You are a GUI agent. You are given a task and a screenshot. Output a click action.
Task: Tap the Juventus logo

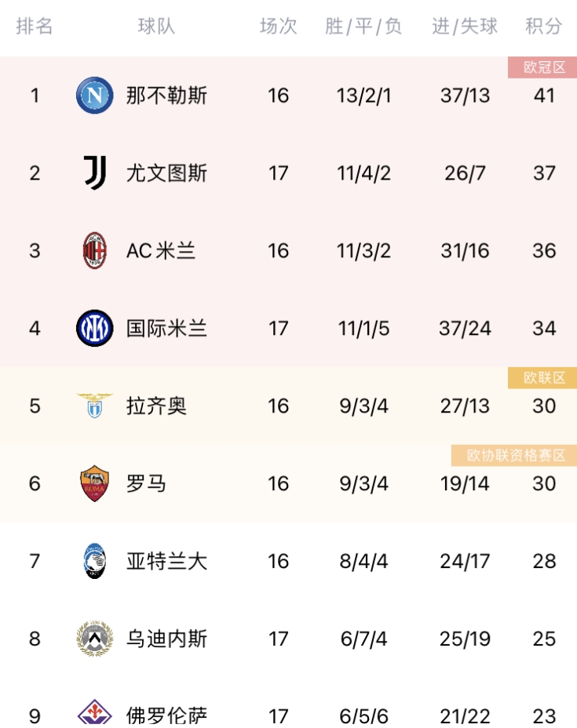click(95, 173)
